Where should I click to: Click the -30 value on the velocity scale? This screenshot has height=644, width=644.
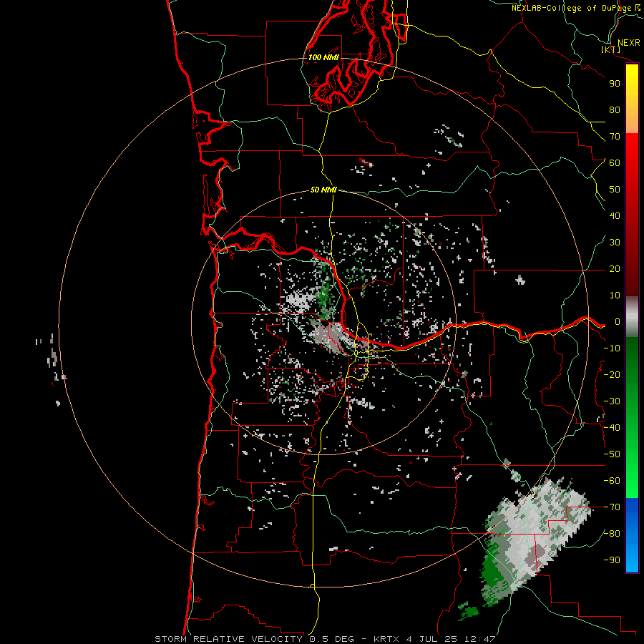612,401
